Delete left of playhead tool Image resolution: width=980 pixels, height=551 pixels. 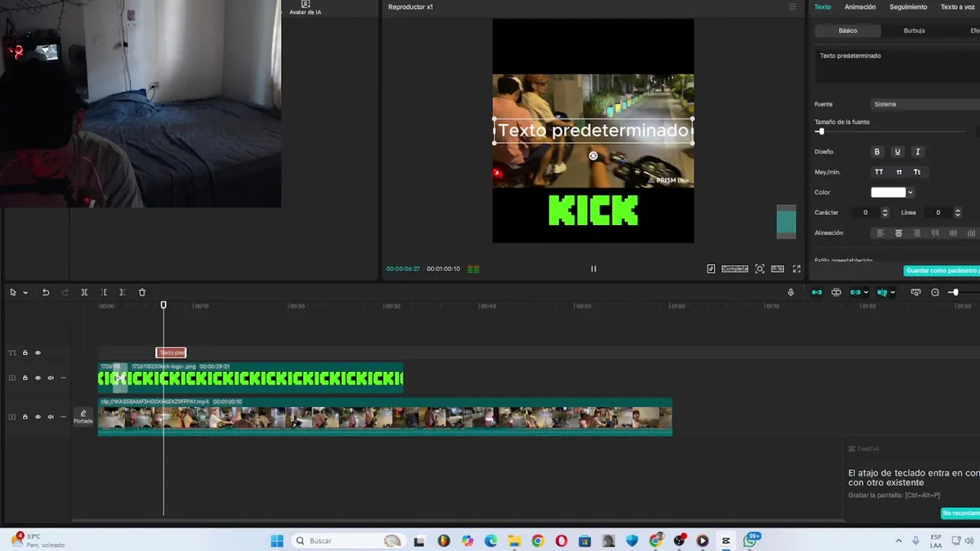(x=103, y=292)
